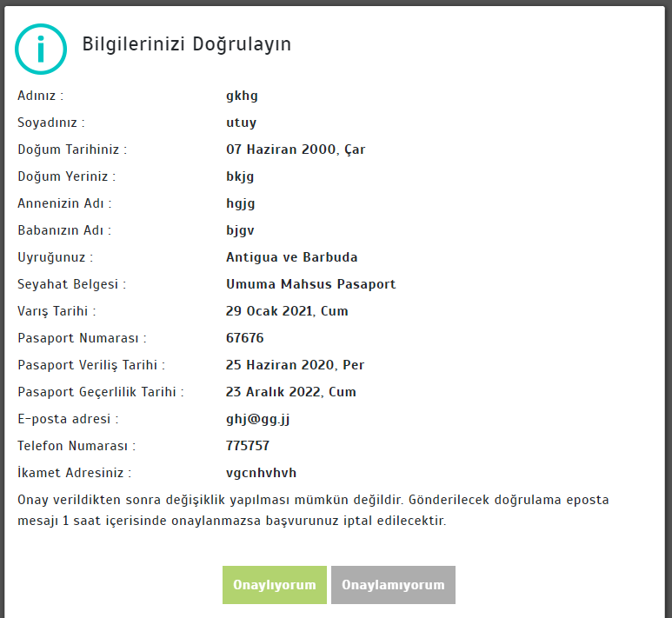The width and height of the screenshot is (672, 618).
Task: Click the Bilgilerinizi Doğrulayın heading
Action: coord(186,44)
